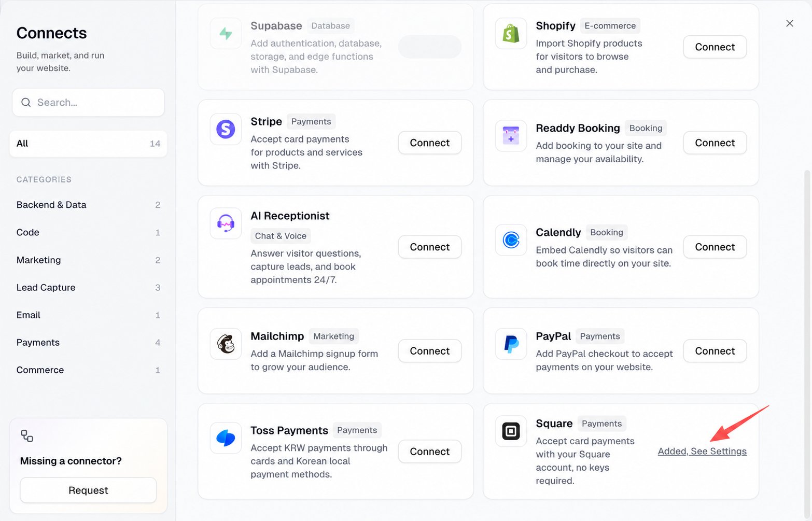This screenshot has width=812, height=521.
Task: Click the Payments tag on Square
Action: coord(601,424)
